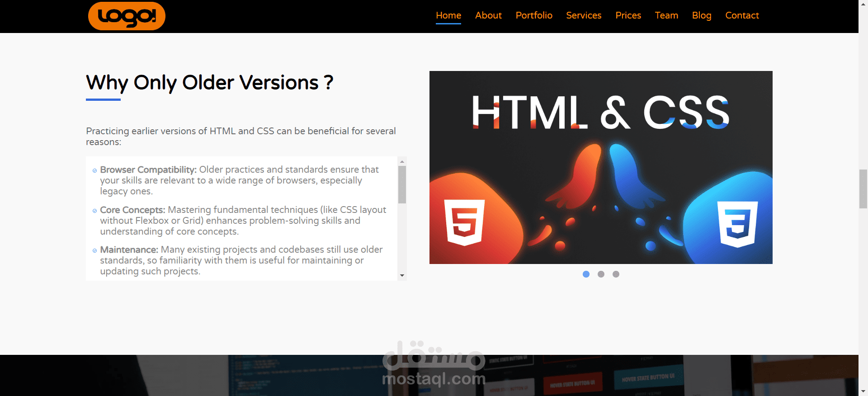
Task: Switch to the third carousel slide dot
Action: click(x=616, y=274)
